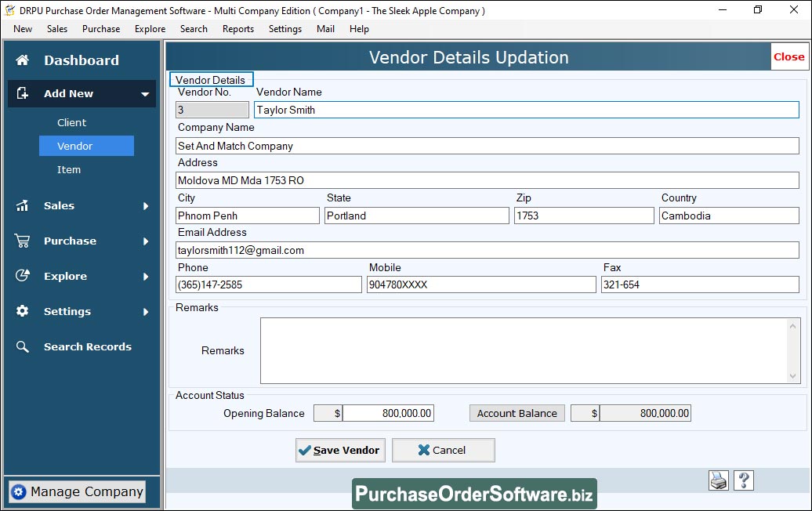
Task: Click the red Close button
Action: [788, 57]
